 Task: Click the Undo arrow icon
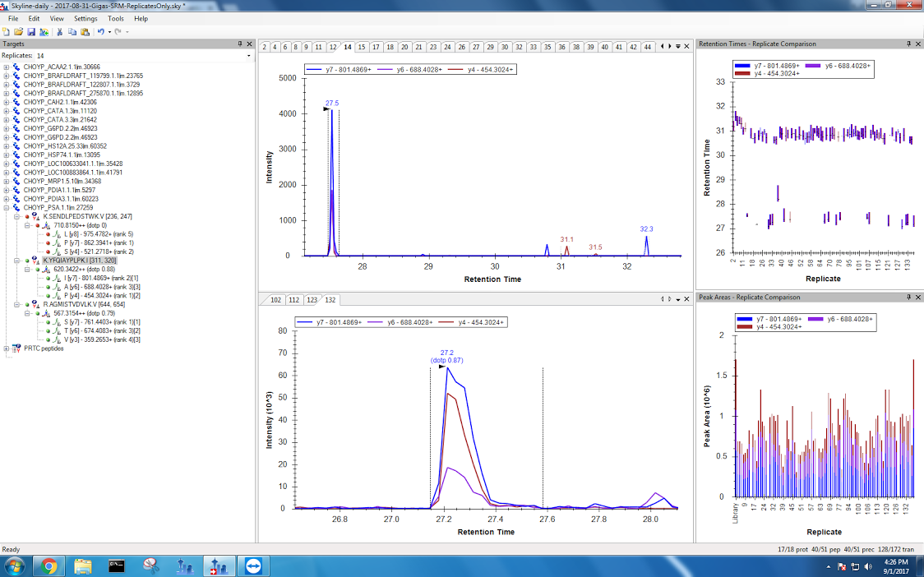click(x=100, y=31)
